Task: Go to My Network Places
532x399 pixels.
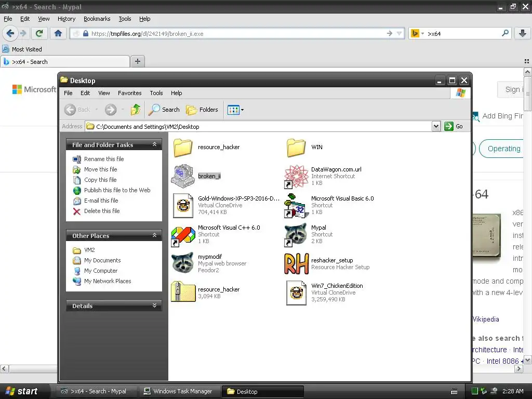Action: pos(108,281)
